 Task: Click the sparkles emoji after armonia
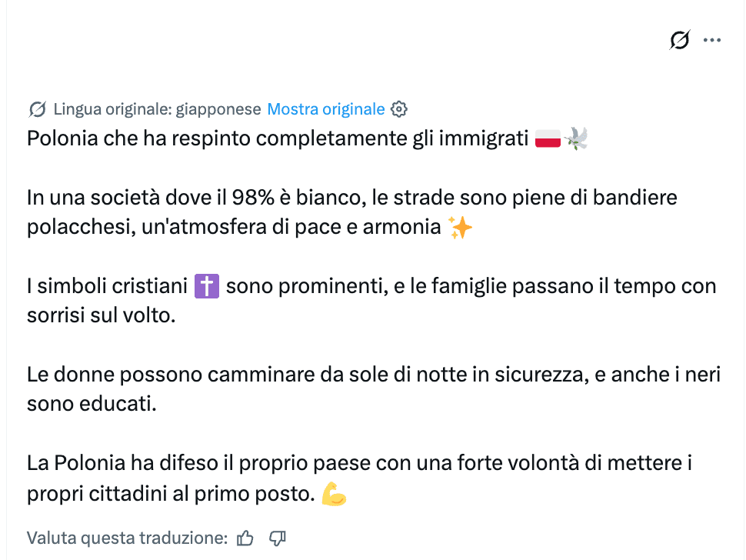[x=461, y=228]
